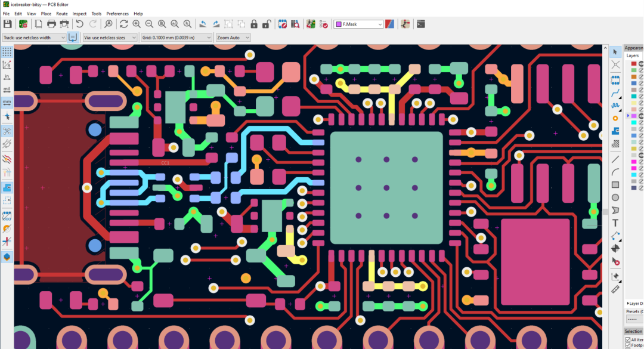This screenshot has width=644, height=349.
Task: Click the magenta F.Mask layer color swatch
Action: coord(634,116)
